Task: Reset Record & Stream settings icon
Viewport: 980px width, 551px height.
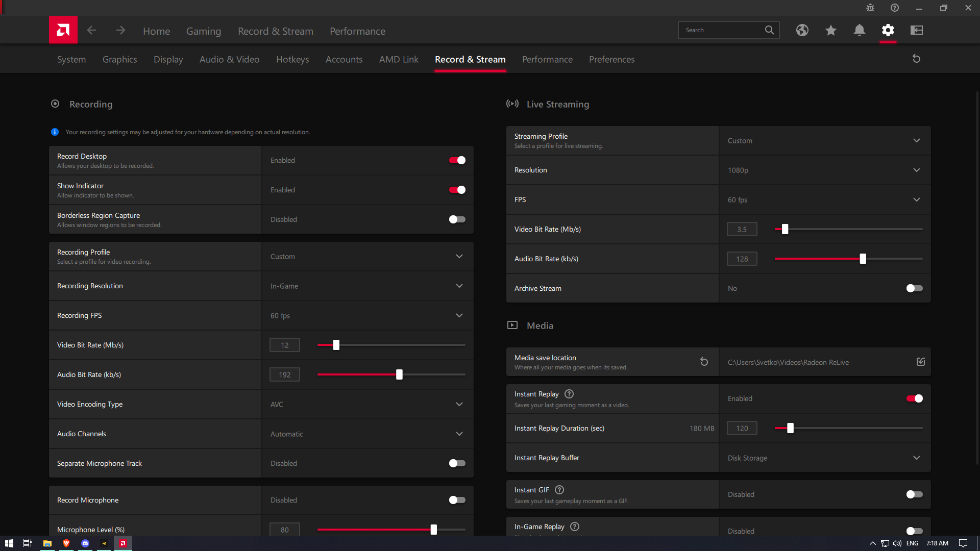Action: 917,59
